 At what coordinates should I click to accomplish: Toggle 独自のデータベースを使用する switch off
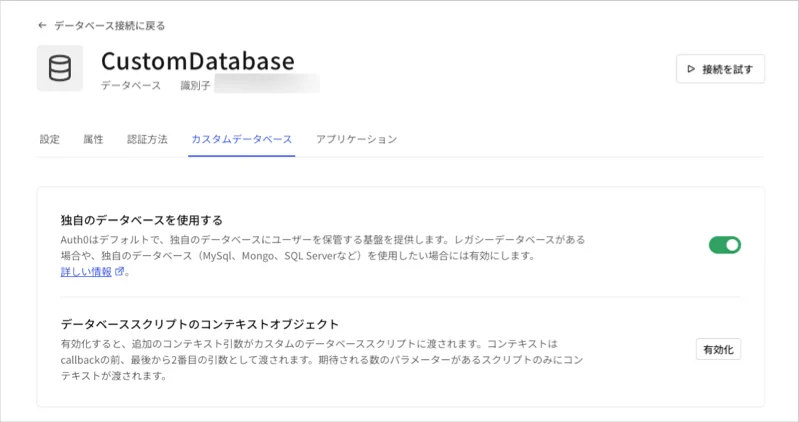pyautogui.click(x=725, y=245)
